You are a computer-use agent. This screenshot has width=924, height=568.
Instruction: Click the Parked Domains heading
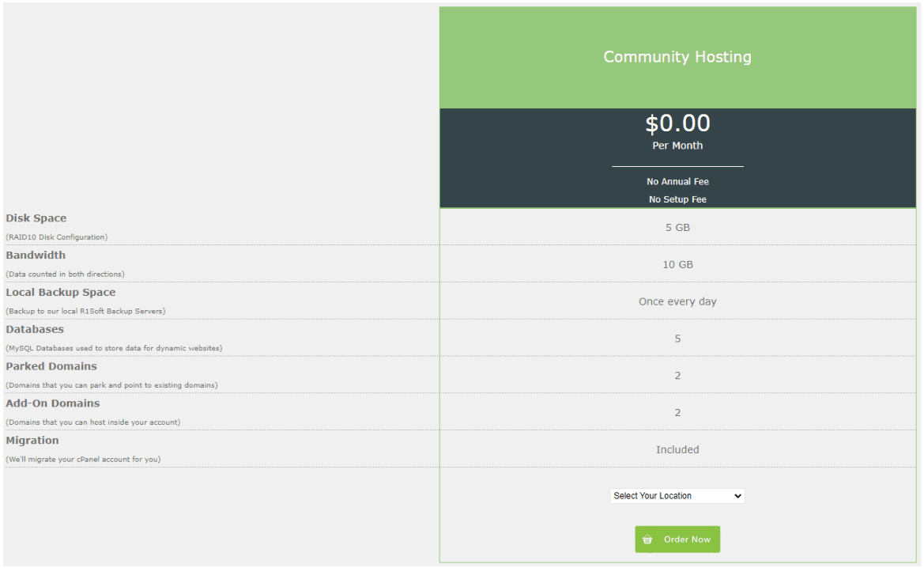pyautogui.click(x=51, y=366)
